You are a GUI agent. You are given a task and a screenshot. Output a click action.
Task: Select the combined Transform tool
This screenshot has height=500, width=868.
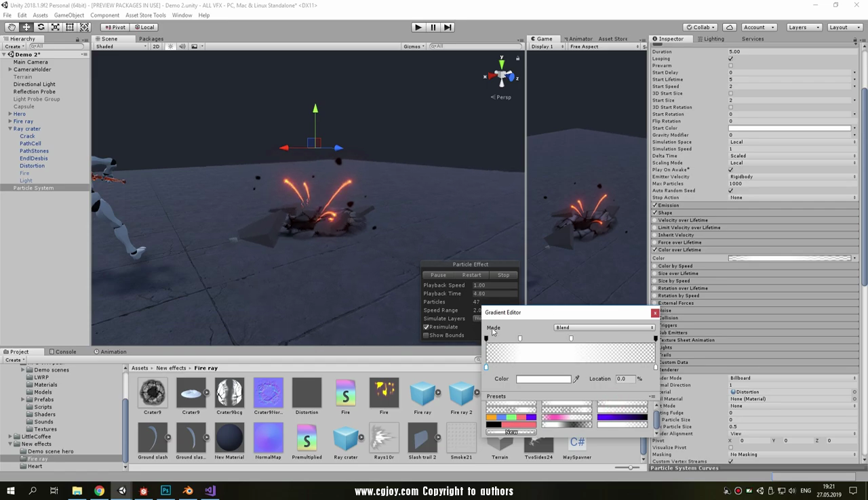point(85,27)
